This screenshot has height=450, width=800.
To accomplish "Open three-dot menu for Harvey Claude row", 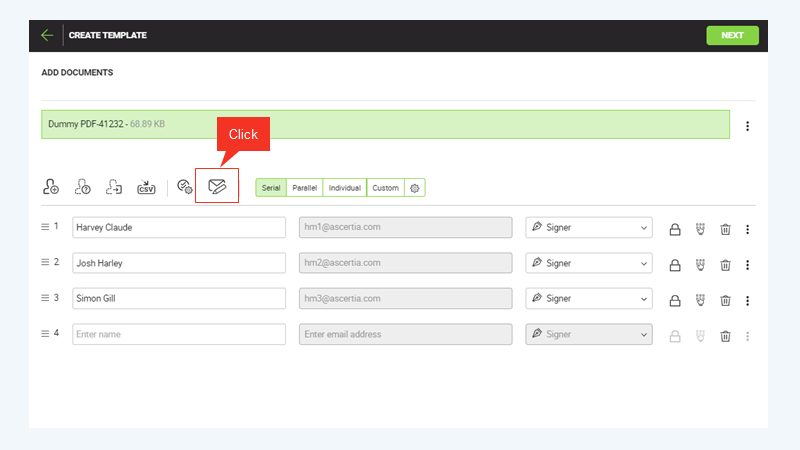I will pos(747,229).
